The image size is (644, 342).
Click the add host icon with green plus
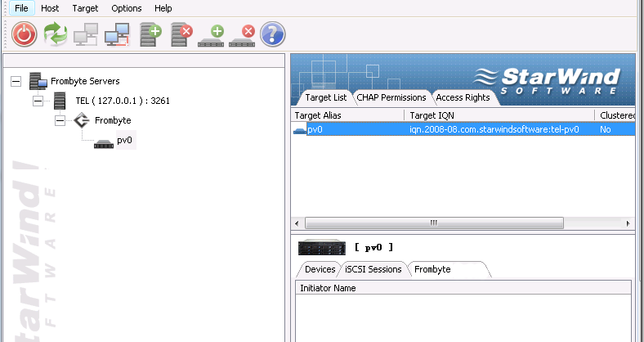point(150,34)
